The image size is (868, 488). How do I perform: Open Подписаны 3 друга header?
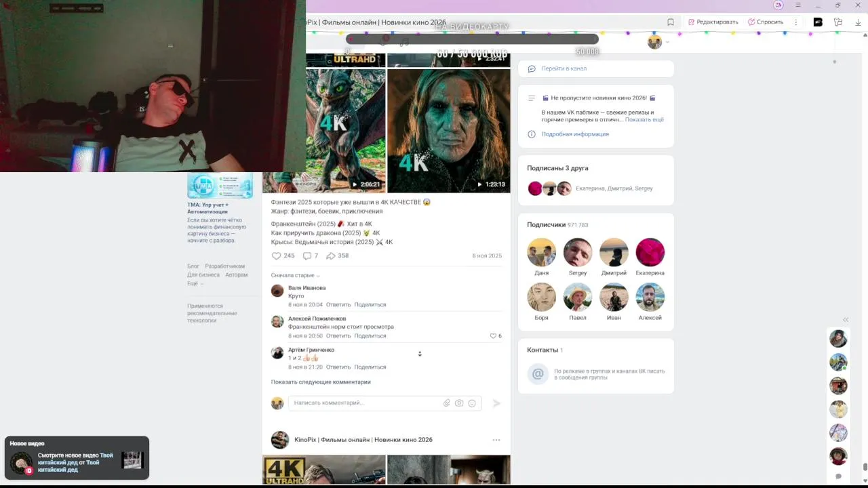(557, 167)
